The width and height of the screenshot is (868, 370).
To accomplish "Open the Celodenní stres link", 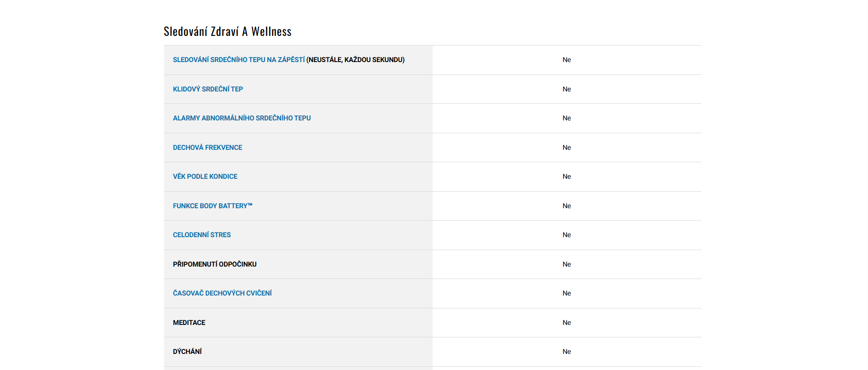I will tap(202, 235).
